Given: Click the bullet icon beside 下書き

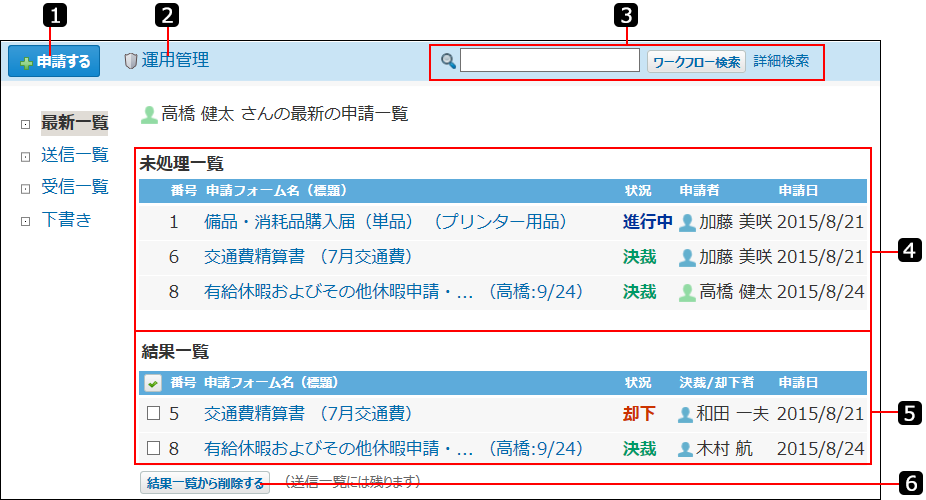Looking at the screenshot, I should (25, 221).
